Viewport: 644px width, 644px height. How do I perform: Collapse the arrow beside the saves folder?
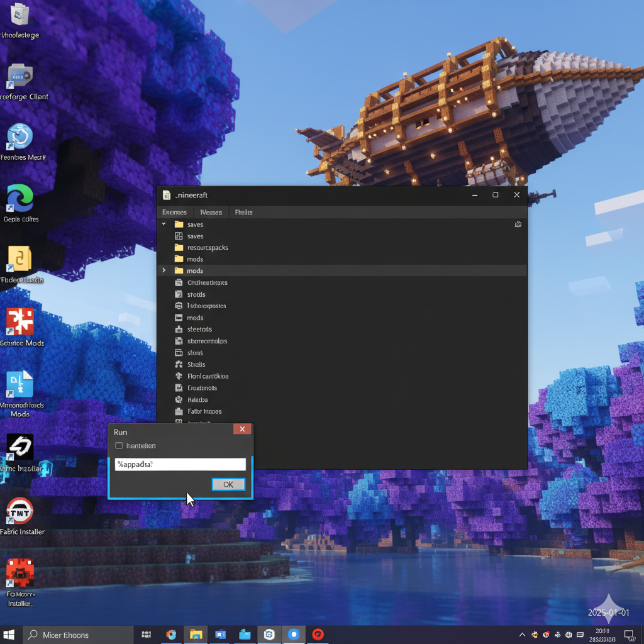(164, 225)
